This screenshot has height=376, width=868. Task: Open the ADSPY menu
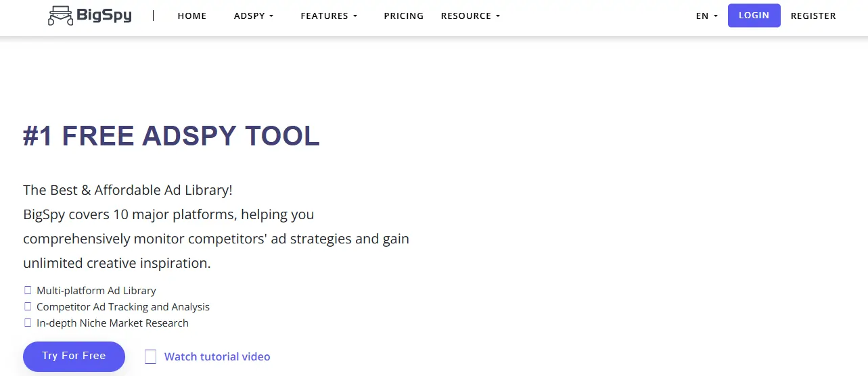(x=250, y=16)
